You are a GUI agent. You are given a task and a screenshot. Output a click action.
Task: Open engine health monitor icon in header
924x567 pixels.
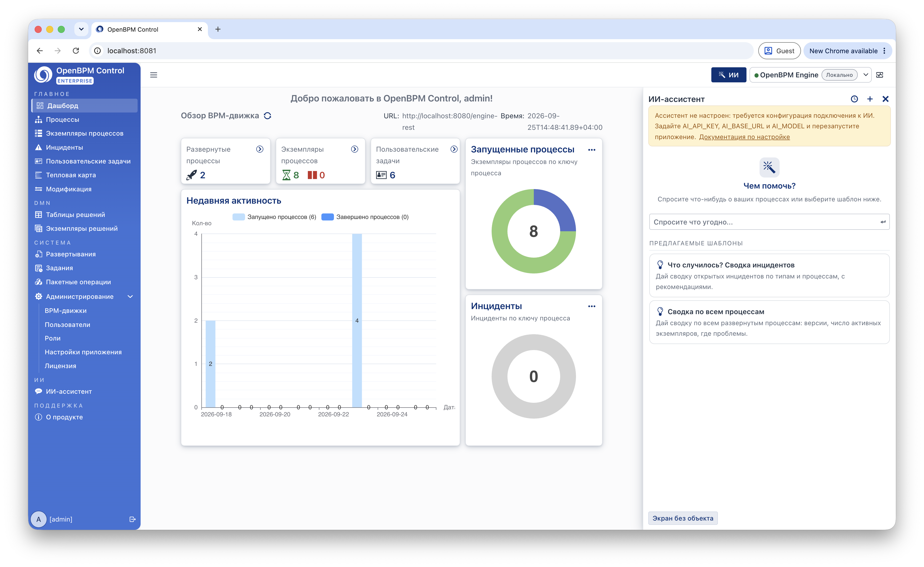point(880,75)
